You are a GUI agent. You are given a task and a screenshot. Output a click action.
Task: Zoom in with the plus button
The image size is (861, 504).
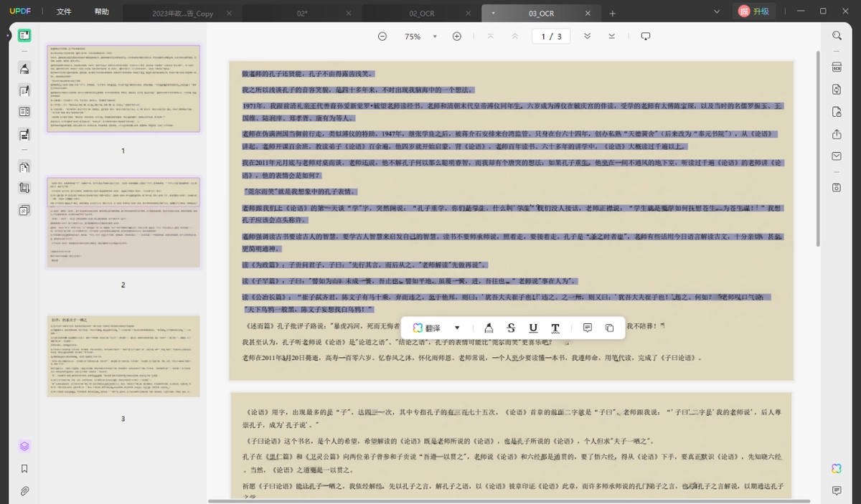456,37
